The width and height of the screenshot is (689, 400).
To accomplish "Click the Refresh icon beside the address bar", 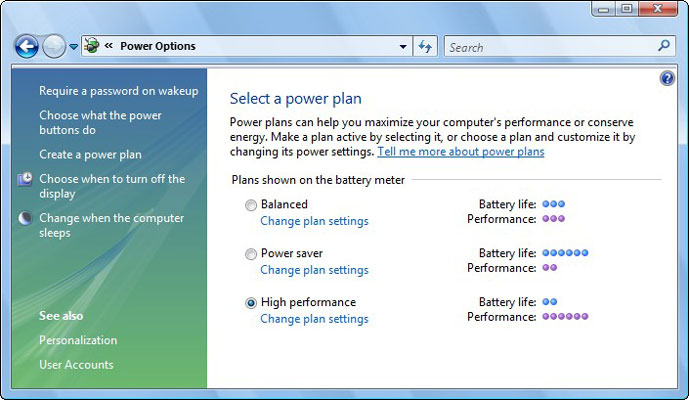I will [x=426, y=46].
